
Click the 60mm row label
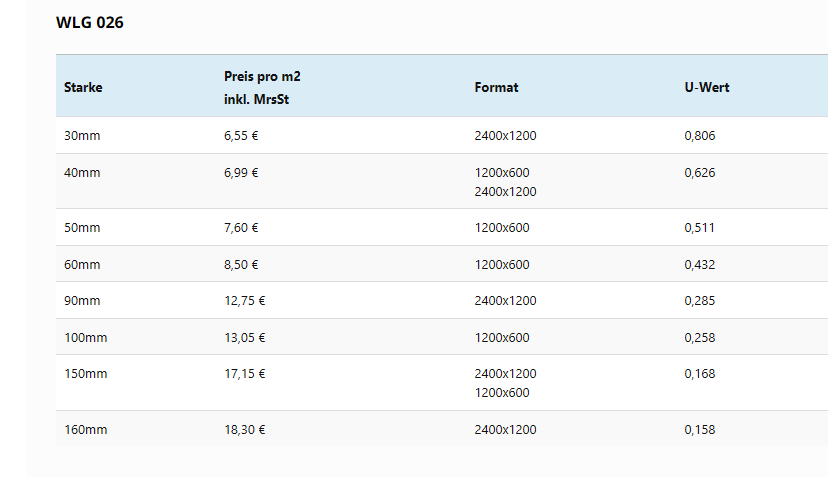click(82, 265)
